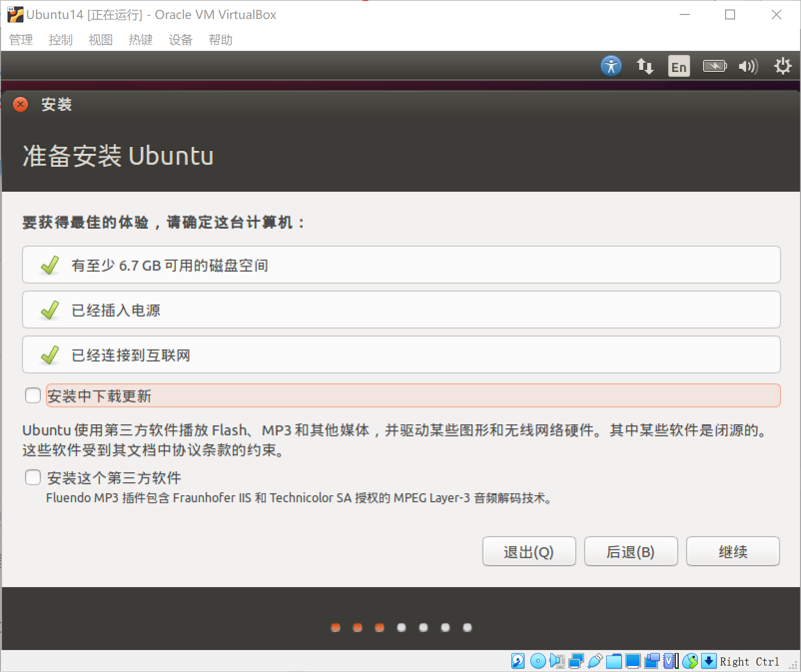Click the VirtualBox hard disk activity icon
Image resolution: width=801 pixels, height=672 pixels.
click(518, 661)
